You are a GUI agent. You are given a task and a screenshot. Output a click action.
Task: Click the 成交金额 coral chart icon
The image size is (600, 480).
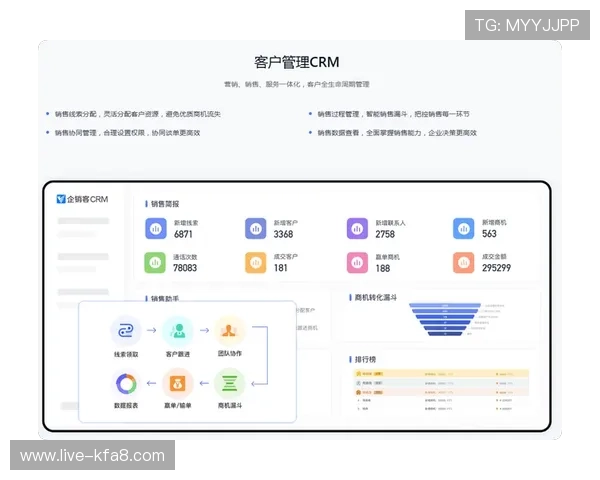463,263
